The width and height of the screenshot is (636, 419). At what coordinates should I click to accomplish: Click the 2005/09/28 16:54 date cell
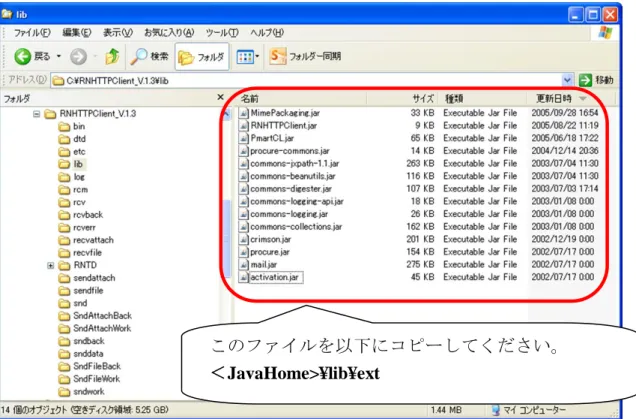coord(565,113)
